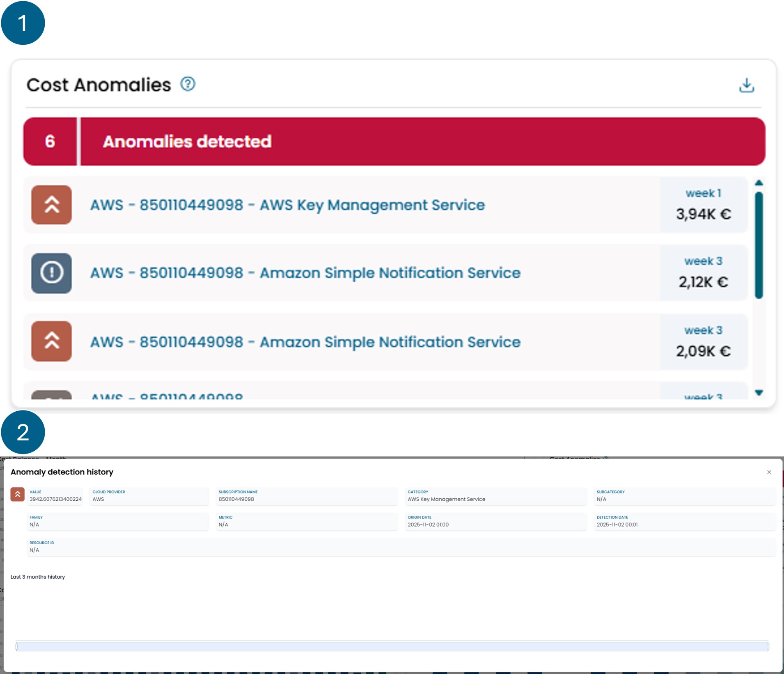
Task: Open the Simple Notification Service 2,12K € anomaly
Action: coord(305,273)
